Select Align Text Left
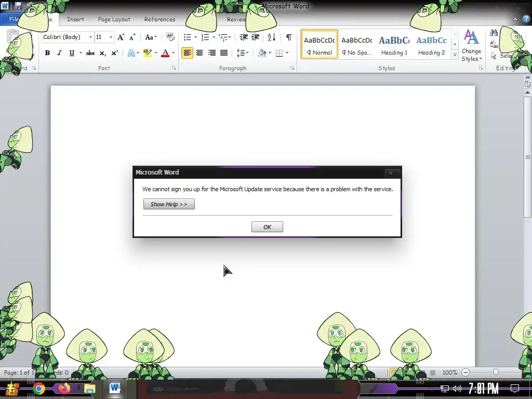532x399 pixels. click(187, 53)
